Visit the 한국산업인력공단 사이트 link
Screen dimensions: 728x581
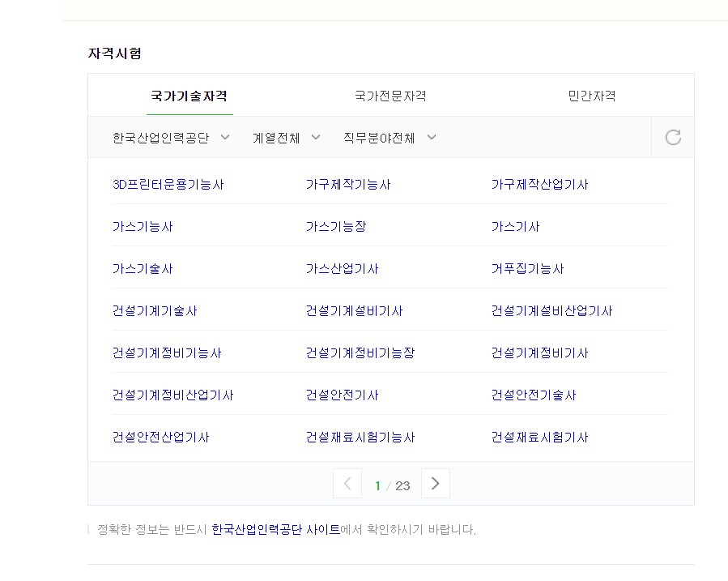[276, 529]
